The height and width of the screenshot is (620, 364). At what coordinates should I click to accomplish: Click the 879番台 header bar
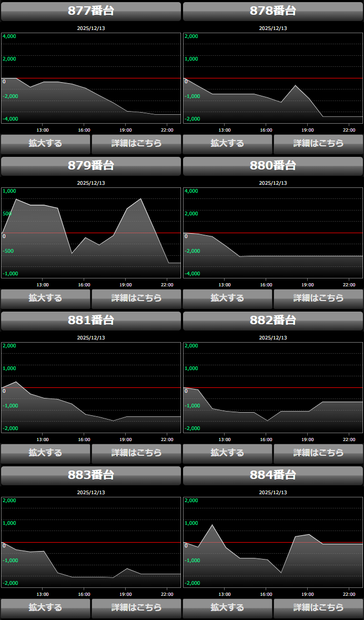91,166
